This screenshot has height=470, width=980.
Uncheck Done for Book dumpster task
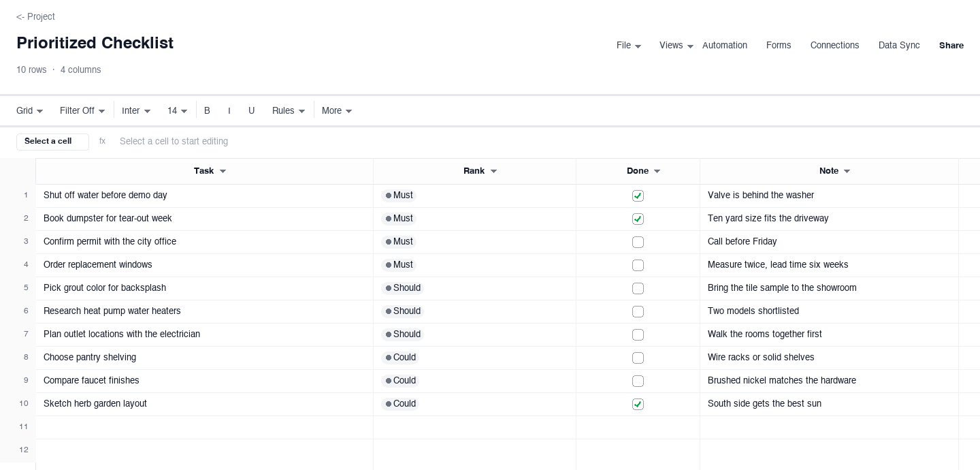tap(638, 219)
